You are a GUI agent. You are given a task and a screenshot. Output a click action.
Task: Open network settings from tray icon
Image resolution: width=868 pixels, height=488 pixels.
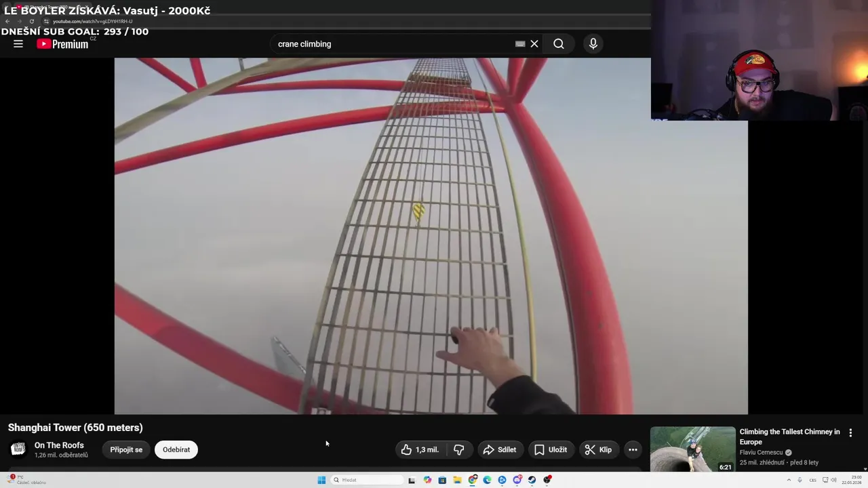(x=825, y=480)
